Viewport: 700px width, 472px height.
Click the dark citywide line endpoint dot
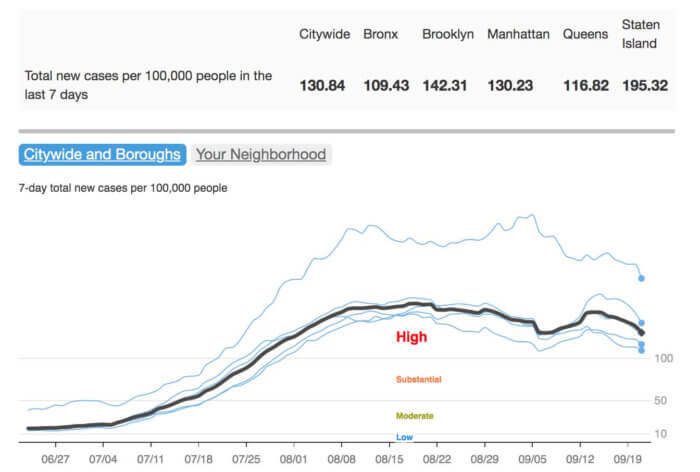click(642, 332)
